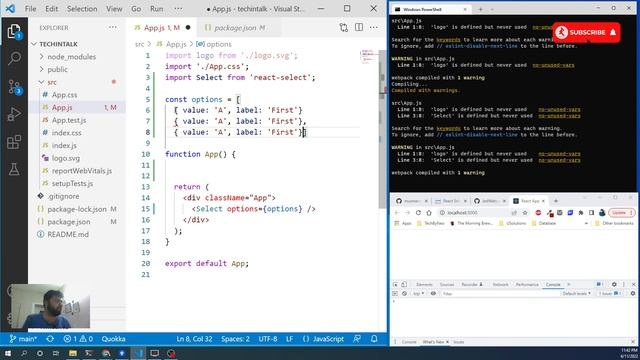Open console settings gear icon
This screenshot has width=640, height=360.
tap(633, 293)
